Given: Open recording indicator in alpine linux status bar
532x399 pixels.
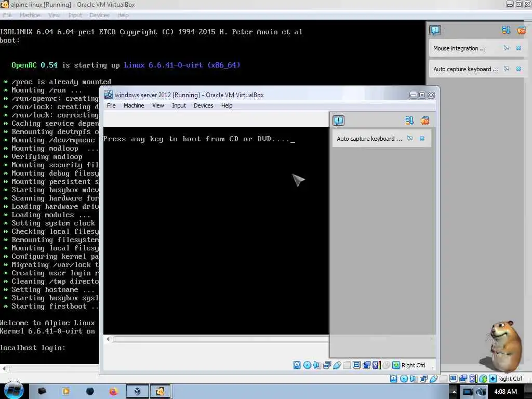Looking at the screenshot, I should pos(463,379).
